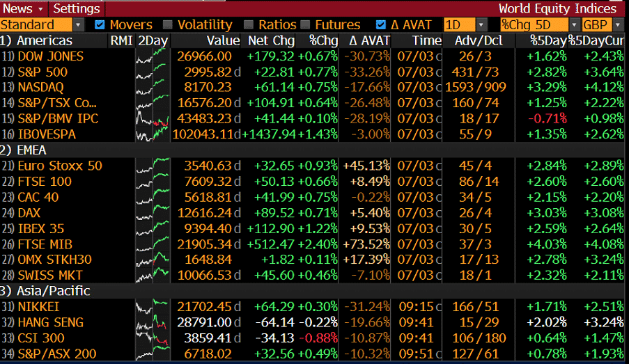Open the NIKKEI 2Day sparkline chart
The height and width of the screenshot is (364, 629).
click(153, 307)
